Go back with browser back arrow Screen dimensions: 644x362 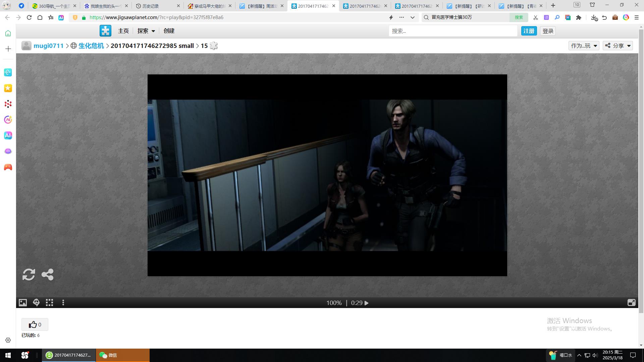(x=7, y=17)
